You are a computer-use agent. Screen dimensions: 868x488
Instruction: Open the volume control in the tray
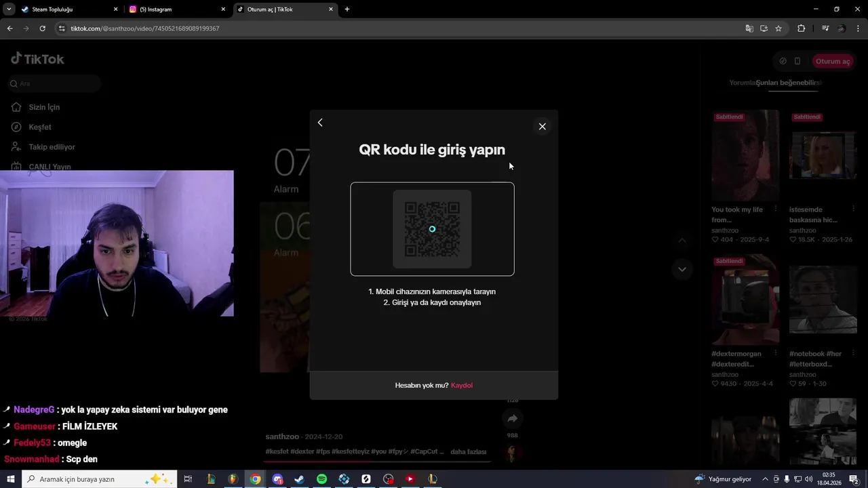pos(808,479)
